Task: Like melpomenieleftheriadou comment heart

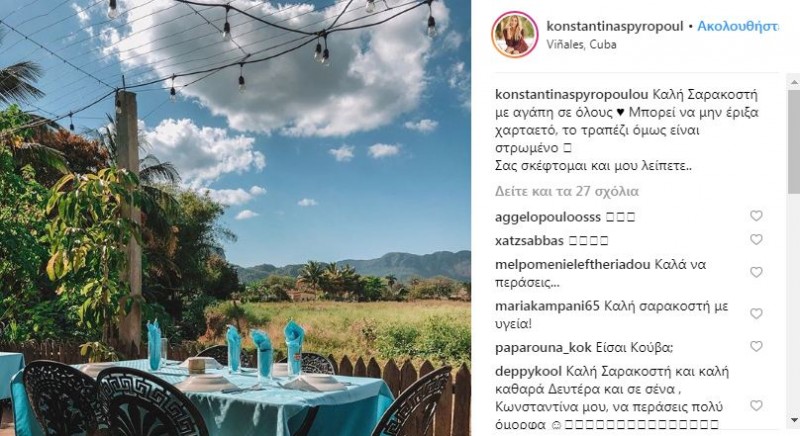Action: point(756,272)
